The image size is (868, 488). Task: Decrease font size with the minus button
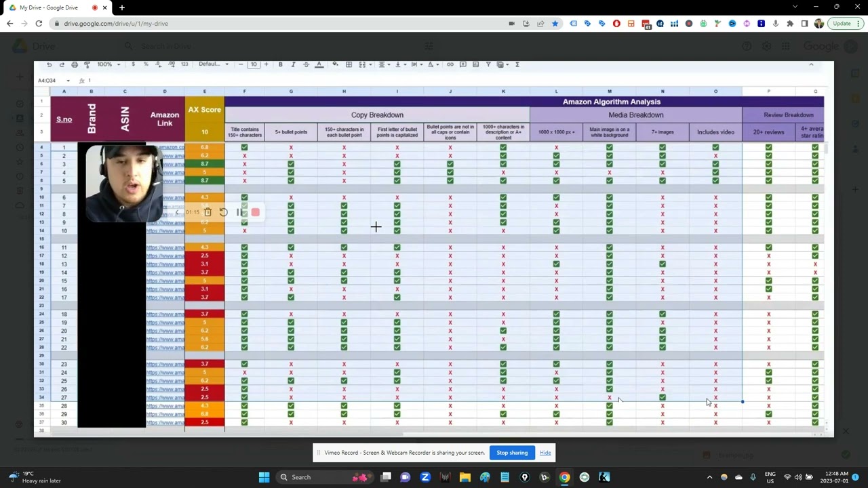pyautogui.click(x=241, y=64)
